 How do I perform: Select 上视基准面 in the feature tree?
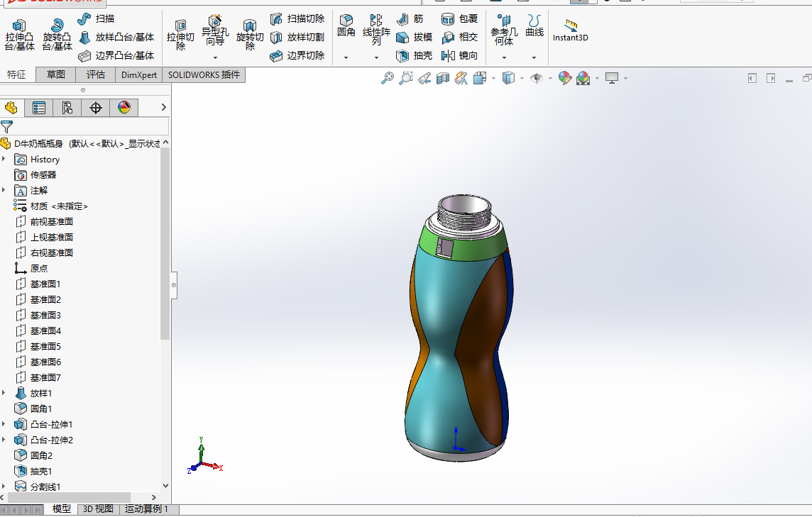pos(51,238)
